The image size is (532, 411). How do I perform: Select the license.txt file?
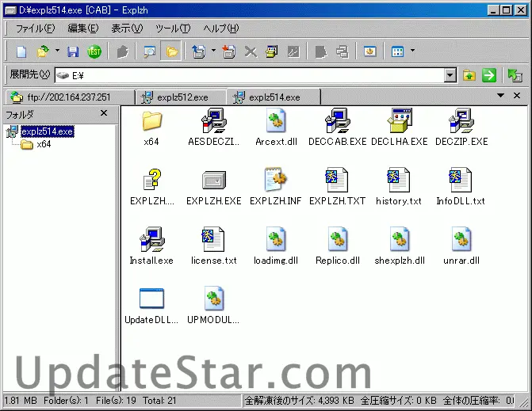[x=214, y=246]
